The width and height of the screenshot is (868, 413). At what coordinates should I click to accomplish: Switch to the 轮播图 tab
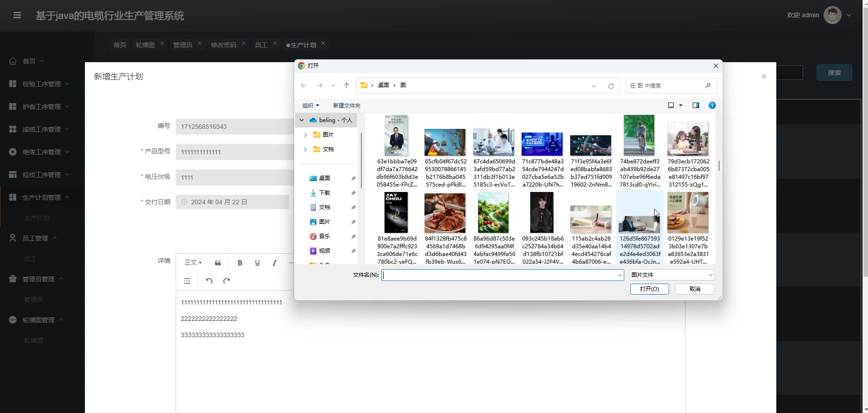145,45
